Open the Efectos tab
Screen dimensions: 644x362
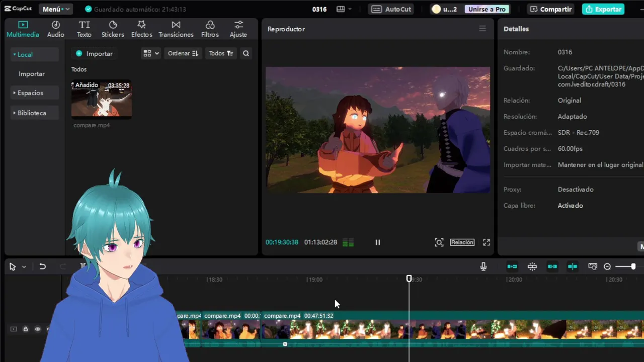coord(141,29)
